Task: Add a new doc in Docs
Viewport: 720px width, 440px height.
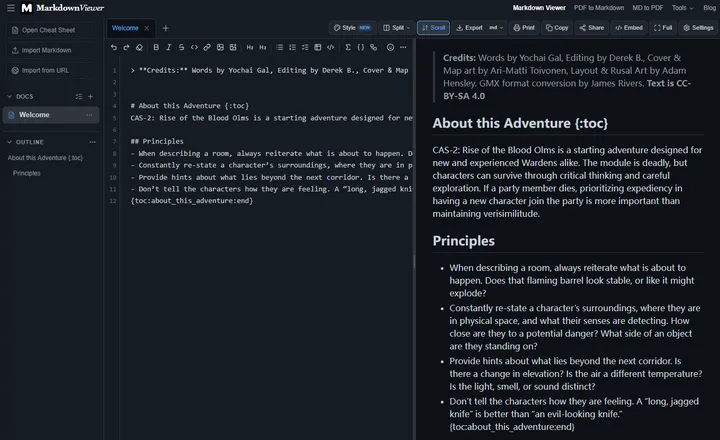Action: pos(90,96)
